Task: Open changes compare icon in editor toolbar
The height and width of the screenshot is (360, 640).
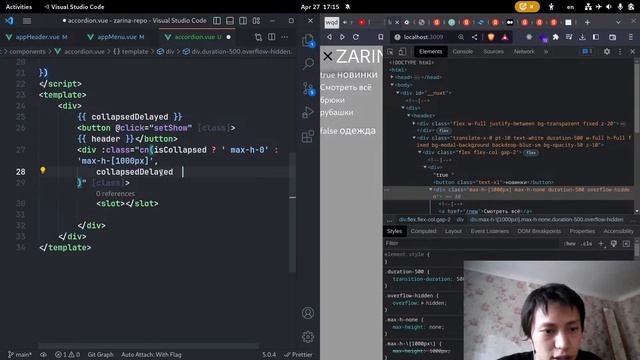Action: (258, 37)
